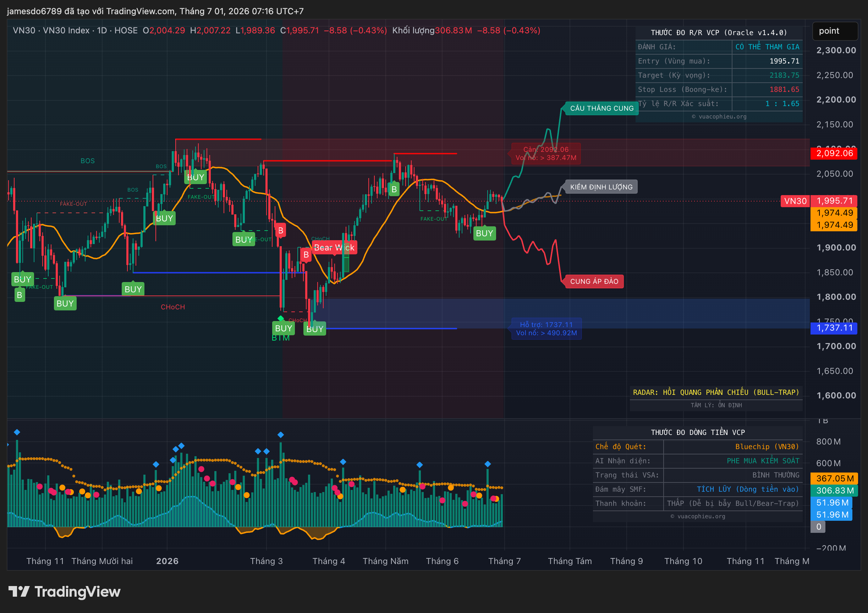Image resolution: width=868 pixels, height=613 pixels.
Task: Click the green BUY marker near Tháng 7
Action: pos(484,233)
